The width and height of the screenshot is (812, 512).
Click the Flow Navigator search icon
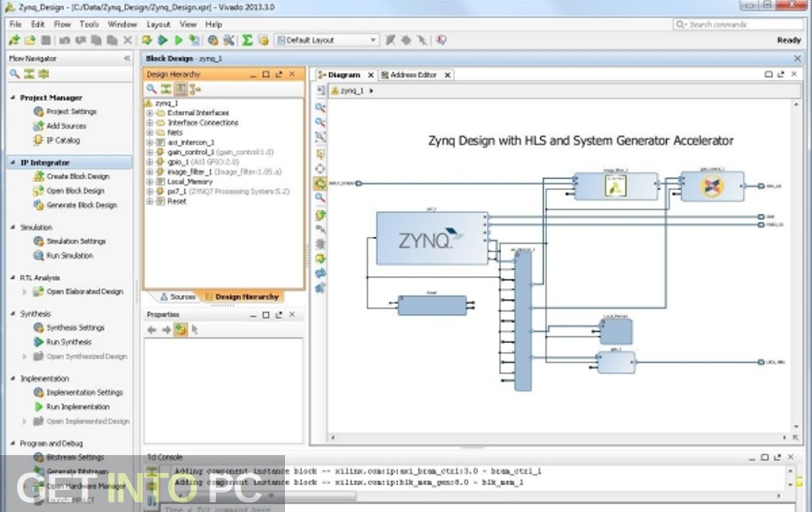click(x=15, y=74)
